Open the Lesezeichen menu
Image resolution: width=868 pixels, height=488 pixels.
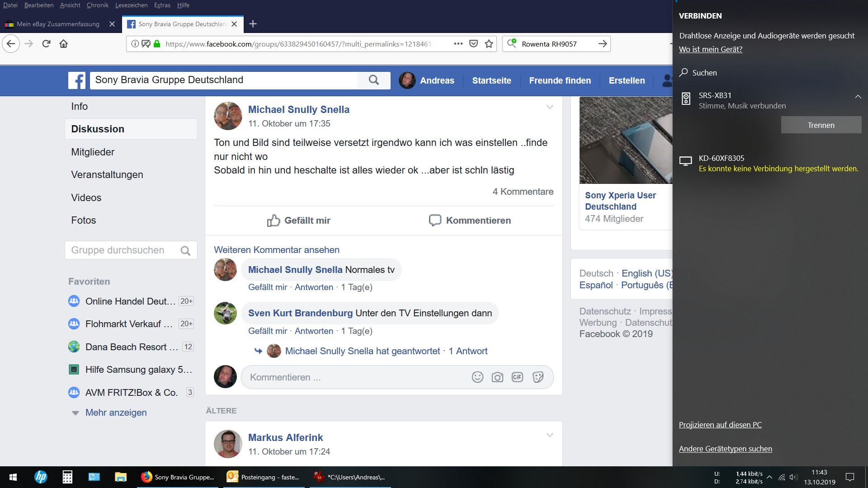[131, 5]
